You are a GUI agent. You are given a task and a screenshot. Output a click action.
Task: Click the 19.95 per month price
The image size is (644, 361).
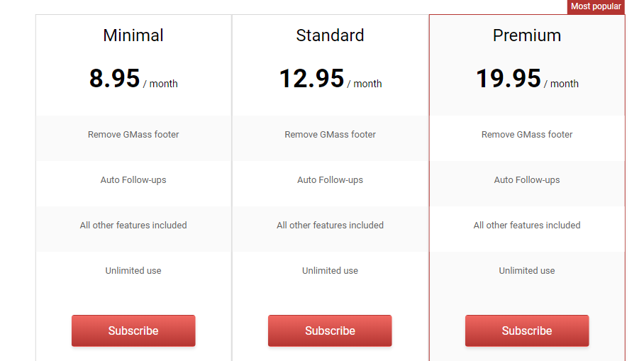pos(526,79)
